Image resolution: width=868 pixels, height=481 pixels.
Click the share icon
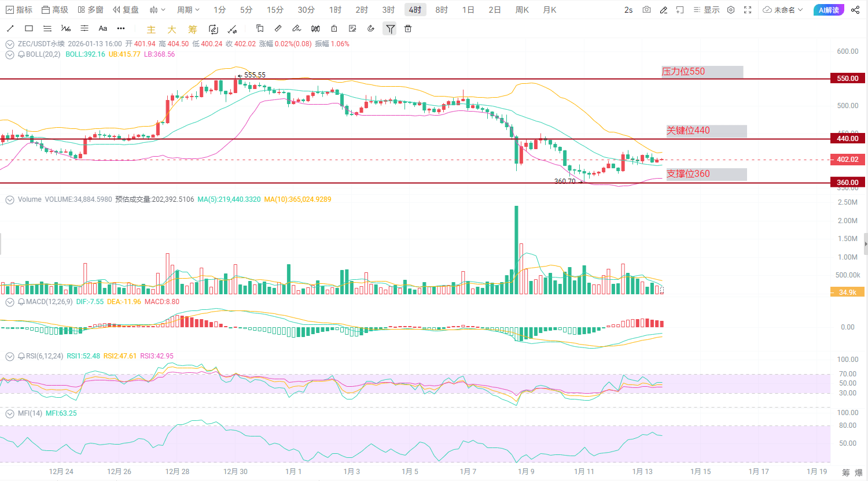pos(855,10)
